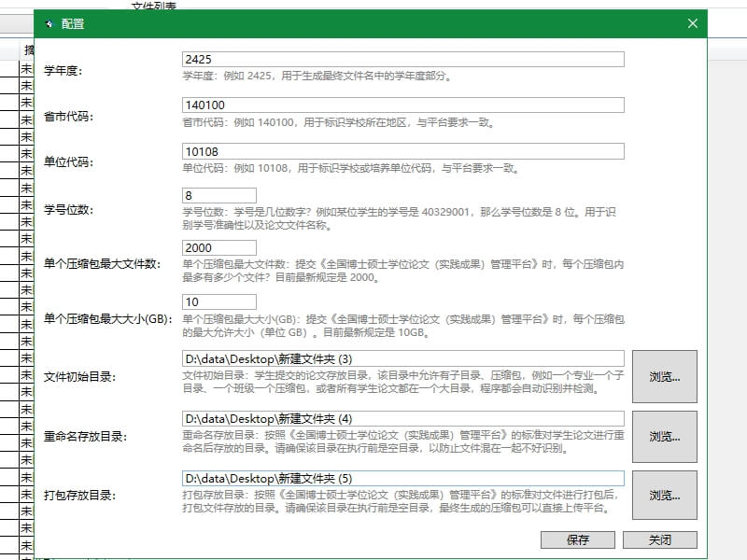The image size is (747, 560).
Task: Click 浏览 next to 打包存放目录
Action: (665, 496)
